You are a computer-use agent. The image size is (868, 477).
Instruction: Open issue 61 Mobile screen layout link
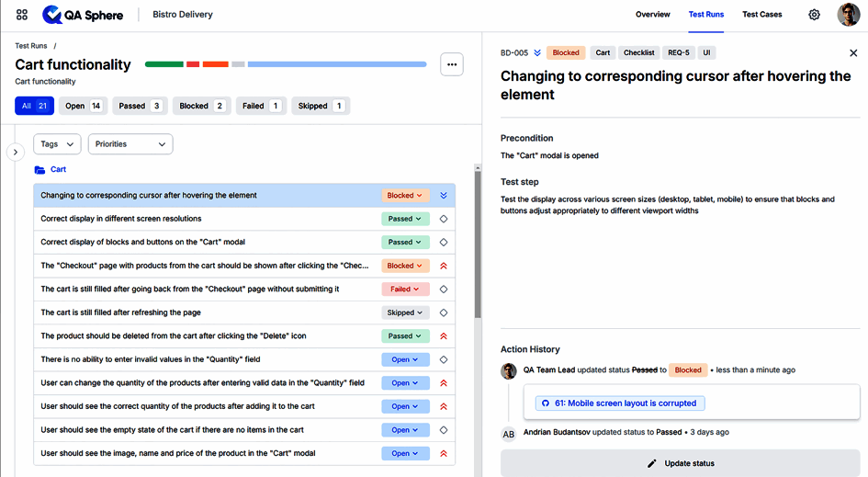click(x=622, y=403)
